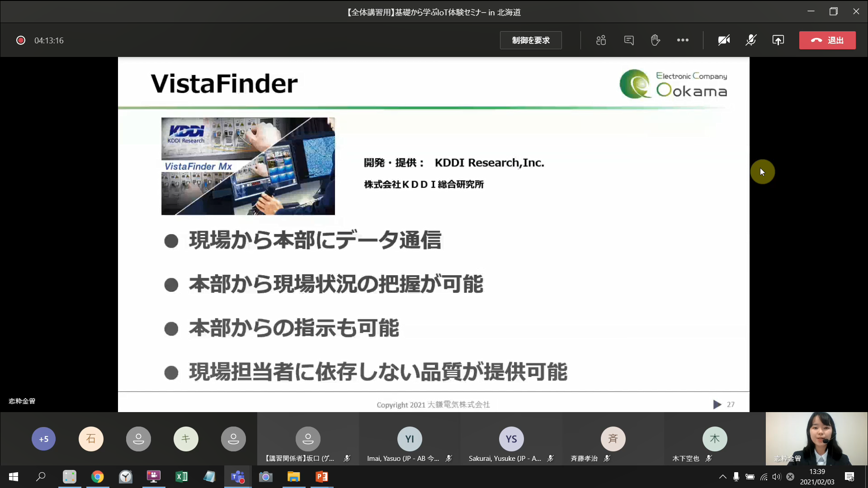
Task: Click the Copyright 2021 大鎌電気株式会社 footer
Action: [x=433, y=405]
